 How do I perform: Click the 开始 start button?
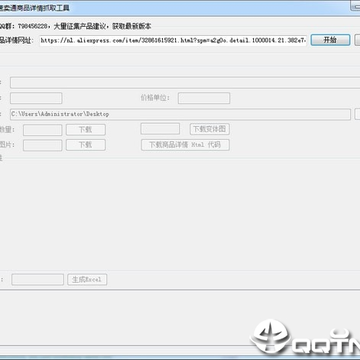[x=330, y=40]
